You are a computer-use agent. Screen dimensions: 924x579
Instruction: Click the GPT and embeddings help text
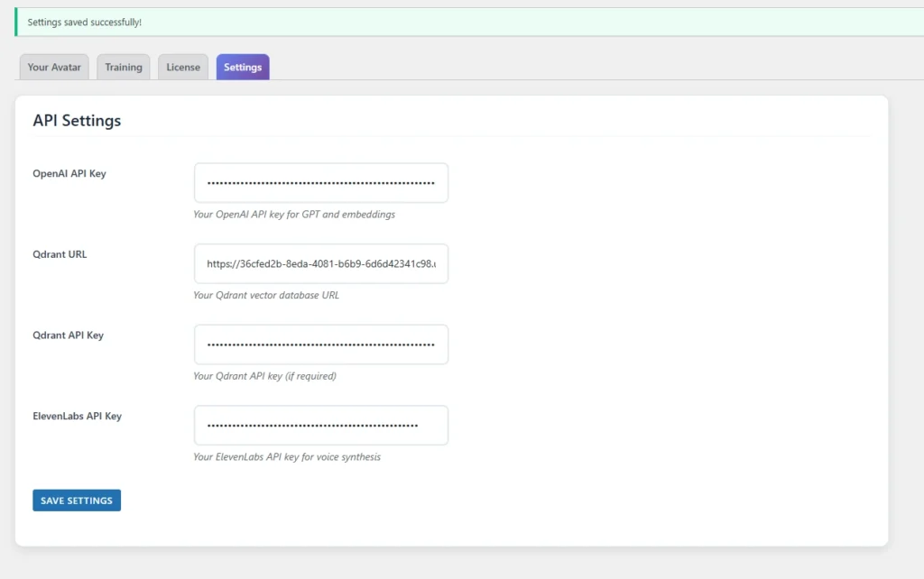tap(294, 215)
